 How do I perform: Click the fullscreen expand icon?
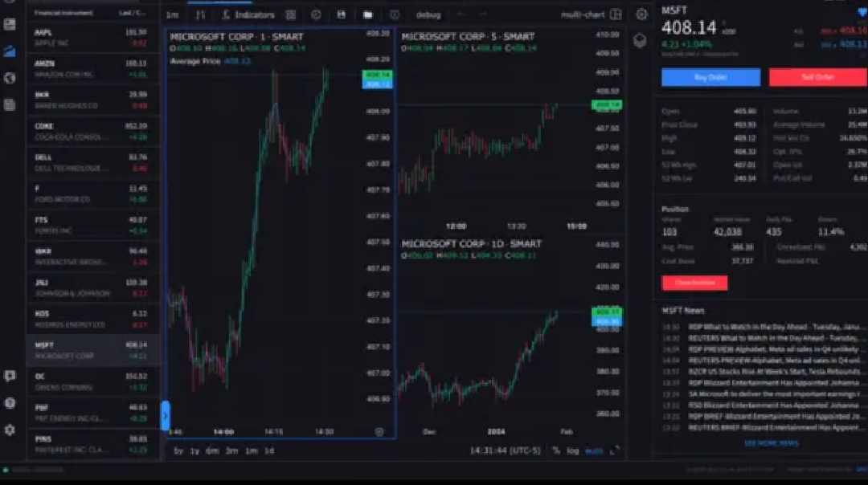coord(615,450)
